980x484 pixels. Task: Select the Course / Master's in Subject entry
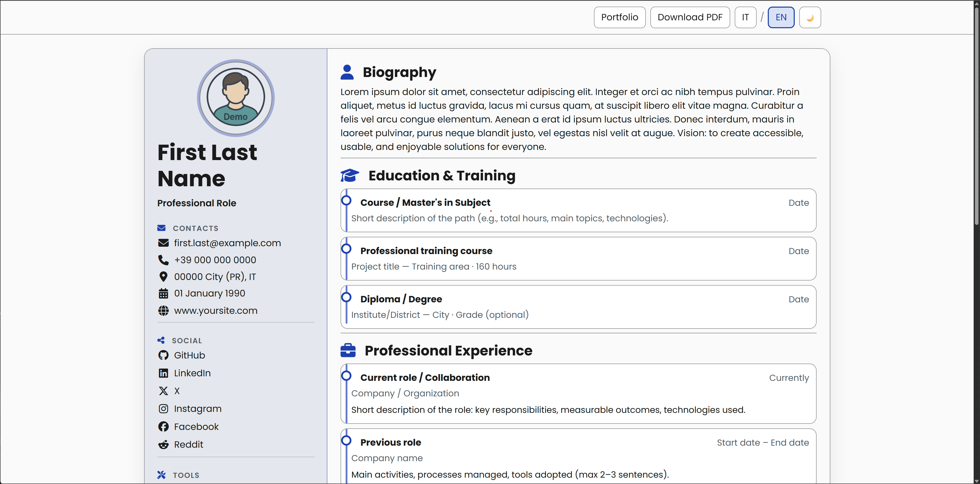[x=425, y=203]
